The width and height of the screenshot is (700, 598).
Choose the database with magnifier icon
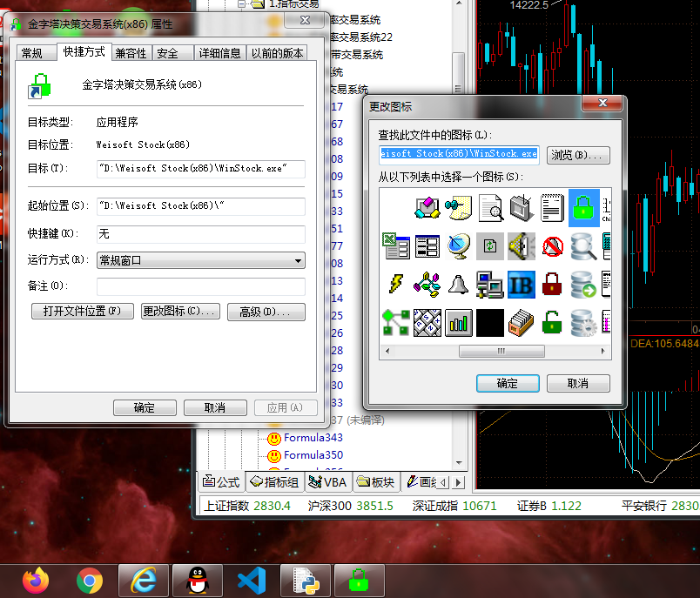coord(583,246)
